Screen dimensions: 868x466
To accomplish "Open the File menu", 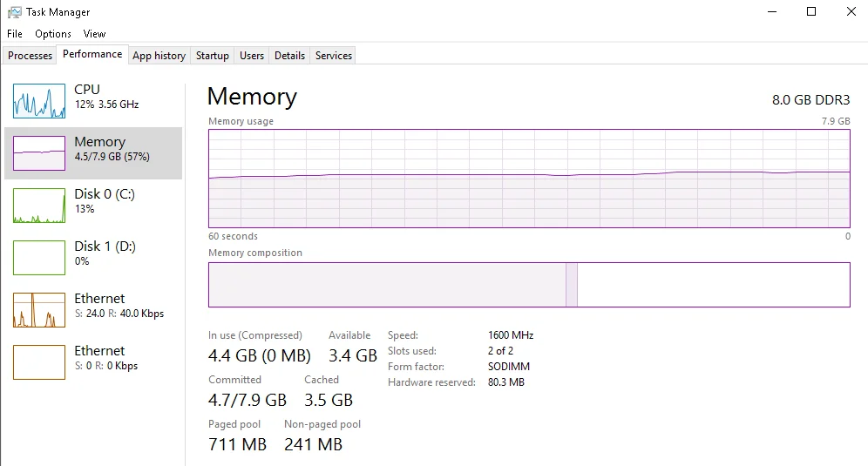I will point(15,34).
